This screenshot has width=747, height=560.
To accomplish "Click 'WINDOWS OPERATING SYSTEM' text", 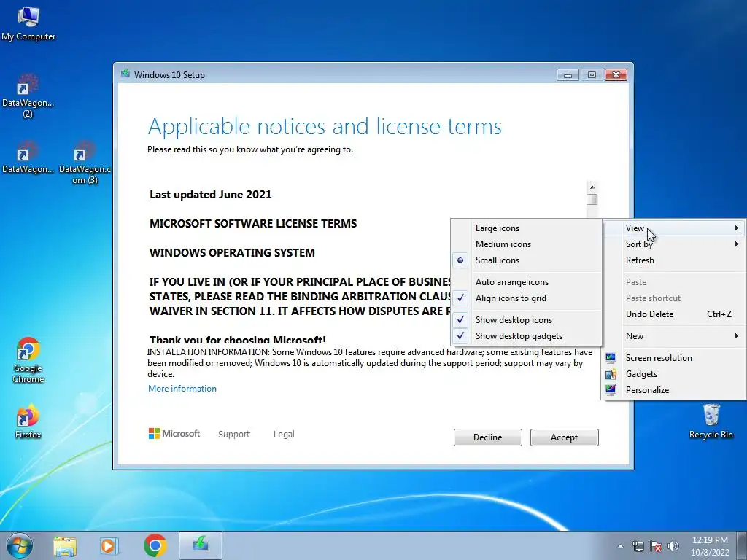I will click(x=232, y=252).
